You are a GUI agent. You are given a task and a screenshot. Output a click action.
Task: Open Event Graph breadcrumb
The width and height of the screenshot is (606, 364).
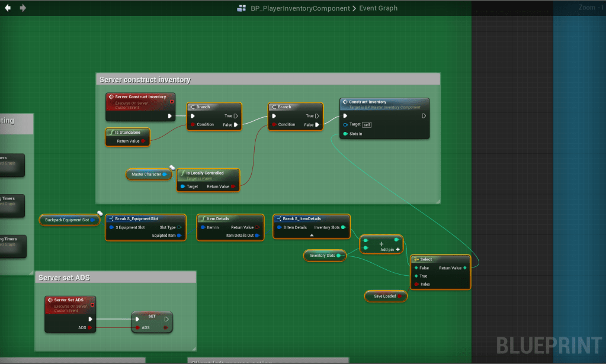378,8
